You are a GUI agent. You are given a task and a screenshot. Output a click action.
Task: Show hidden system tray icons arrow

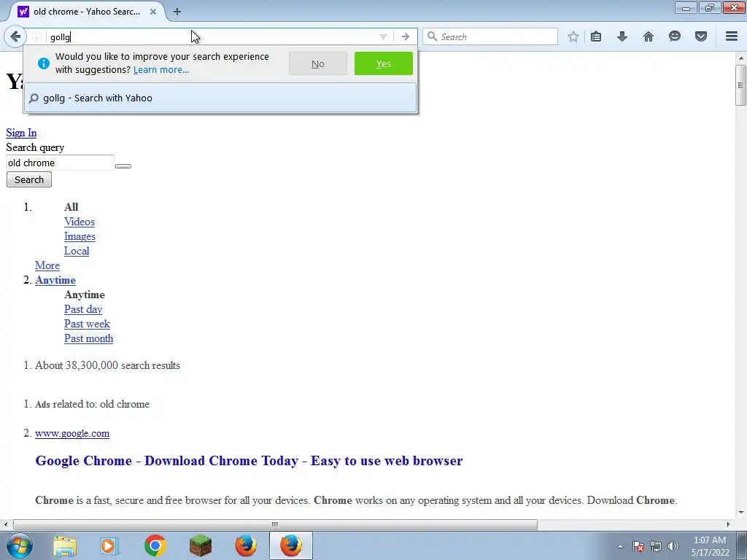[x=620, y=546]
